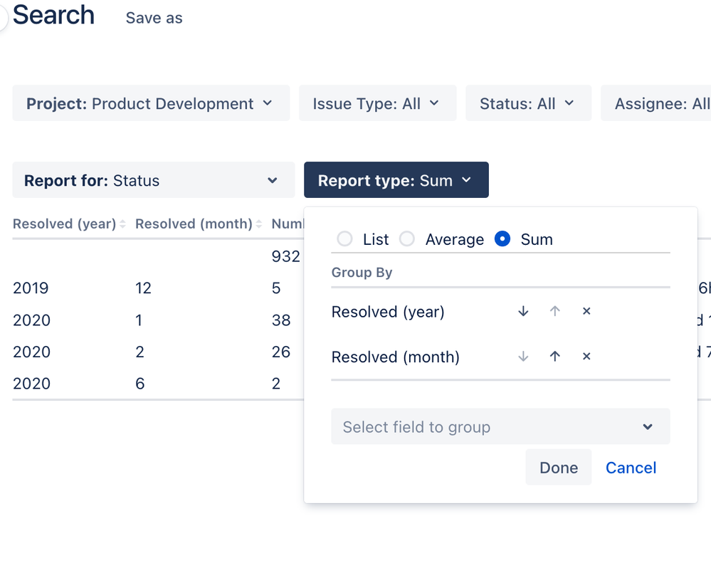Select the Average report type
711x588 pixels.
(x=407, y=239)
